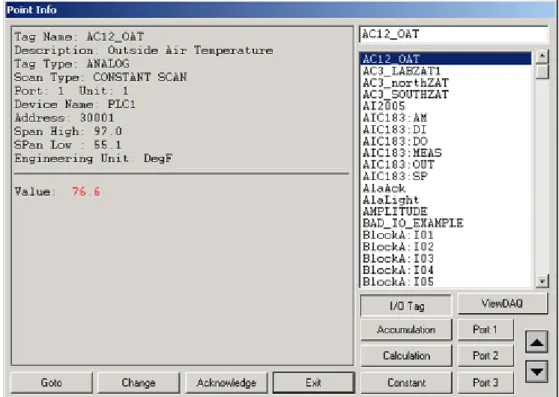
Task: Click tag list scrollbar up arrow
Action: click(x=542, y=56)
